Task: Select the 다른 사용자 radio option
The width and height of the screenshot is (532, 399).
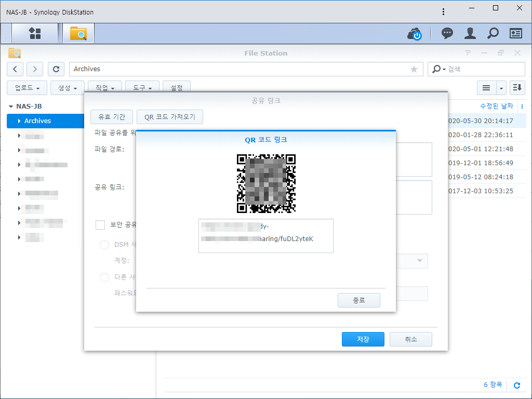Action: pos(104,277)
